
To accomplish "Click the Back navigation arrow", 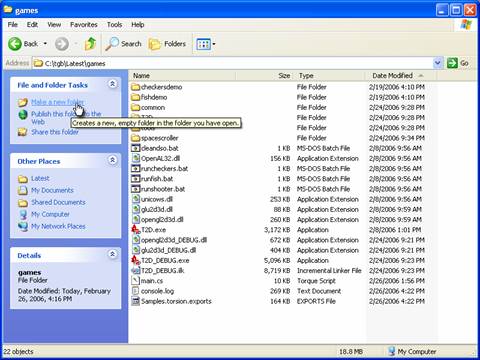I will (x=15, y=44).
